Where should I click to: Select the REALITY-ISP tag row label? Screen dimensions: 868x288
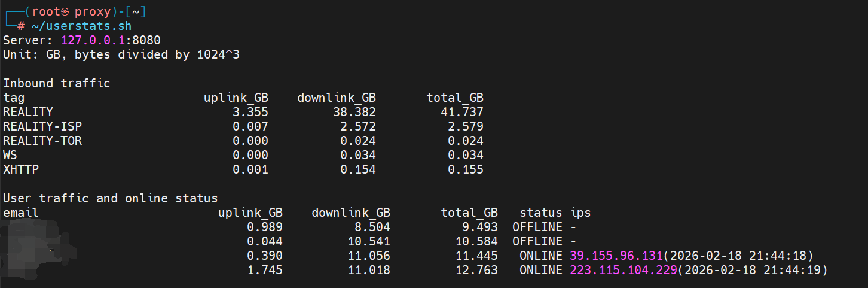tap(42, 126)
